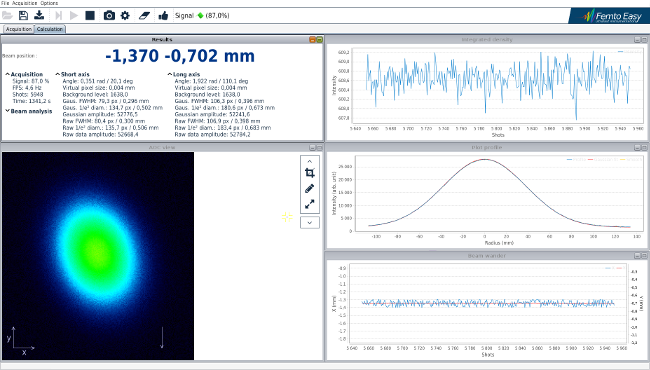Expand the Beam analysis section
The image size is (650, 370).
8,111
